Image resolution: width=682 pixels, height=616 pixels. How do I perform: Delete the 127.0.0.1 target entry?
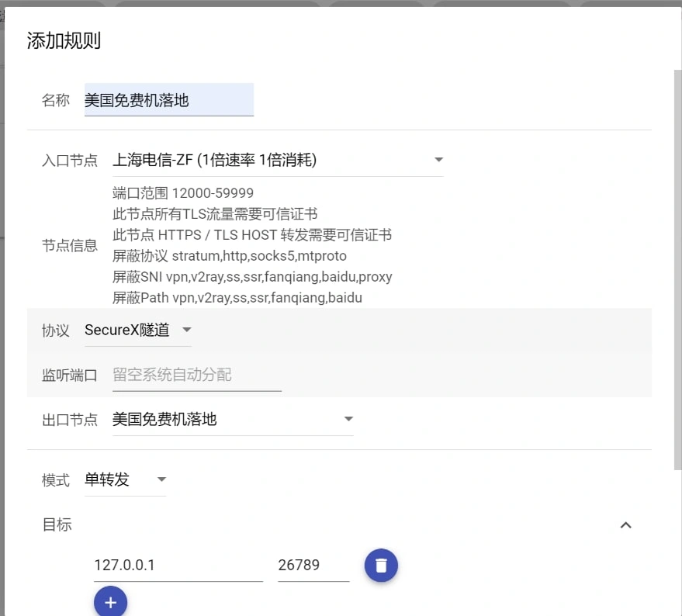[381, 565]
